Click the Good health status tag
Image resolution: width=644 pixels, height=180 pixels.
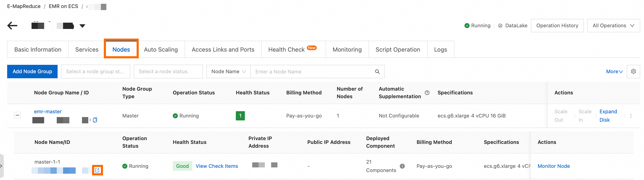(182, 166)
